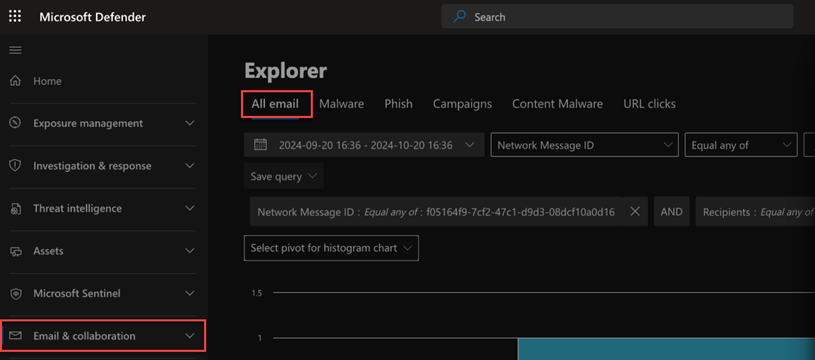Switch to the Content Malware tab
Image resolution: width=815 pixels, height=360 pixels.
(x=557, y=104)
